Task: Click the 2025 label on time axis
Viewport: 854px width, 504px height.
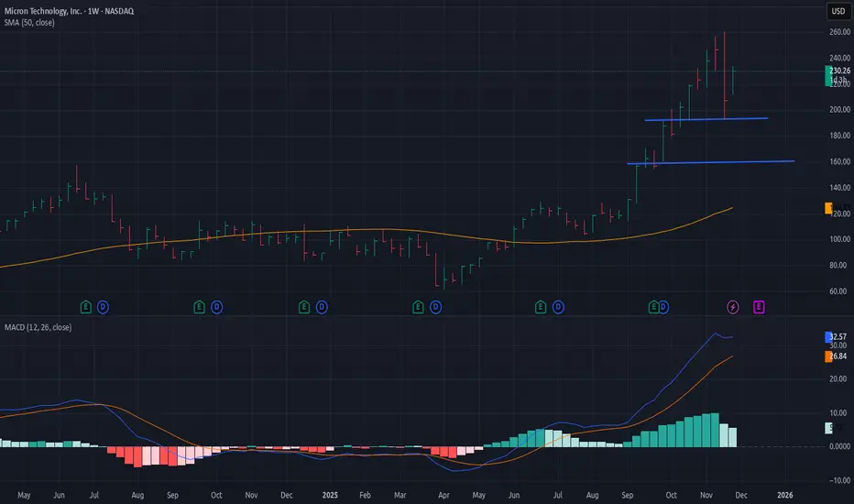Action: [330, 495]
